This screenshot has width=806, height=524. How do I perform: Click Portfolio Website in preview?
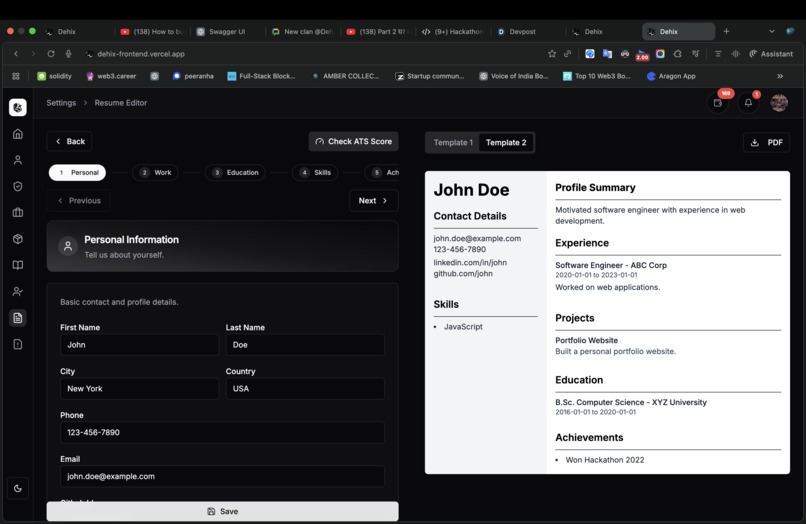click(x=587, y=340)
